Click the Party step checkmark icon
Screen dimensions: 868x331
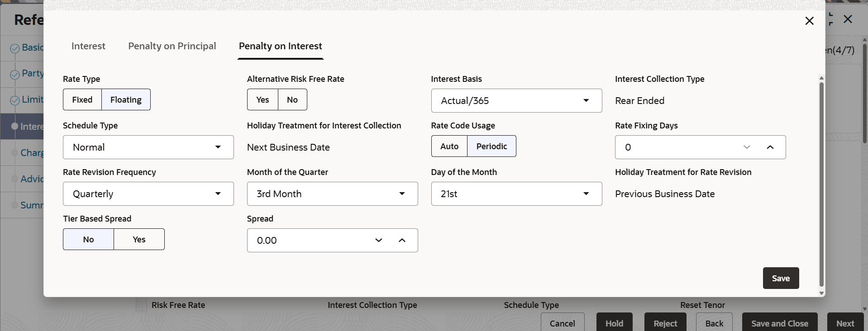(x=15, y=74)
